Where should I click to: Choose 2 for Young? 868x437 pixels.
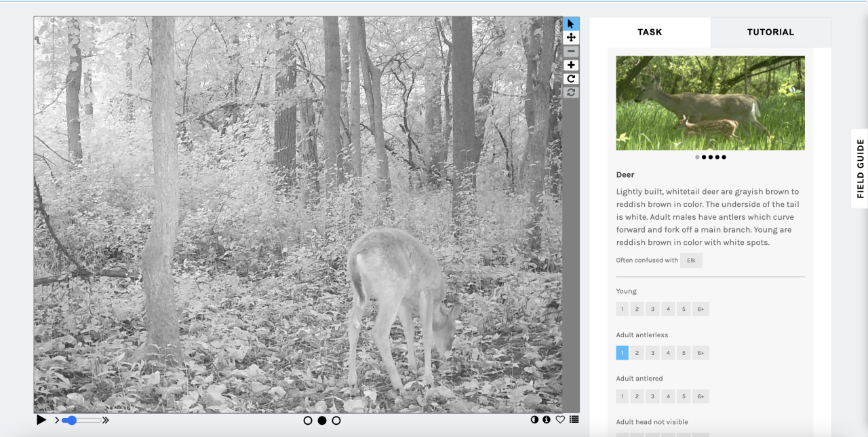pyautogui.click(x=637, y=309)
